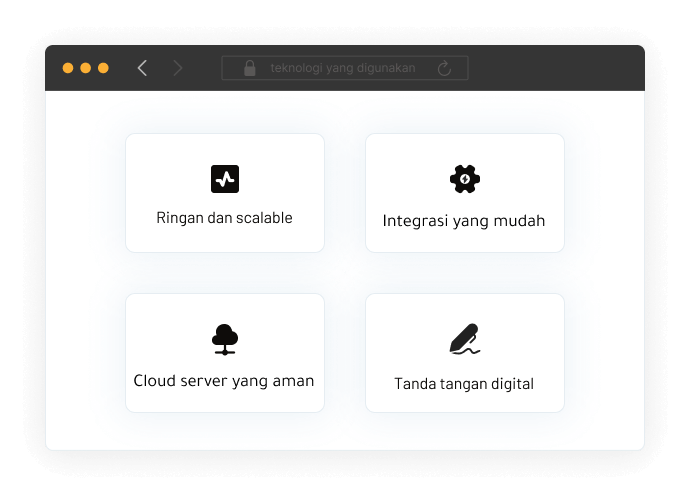Open the 'Ringan dan scalable' label
The width and height of the screenshot is (690, 496).
coord(225,218)
